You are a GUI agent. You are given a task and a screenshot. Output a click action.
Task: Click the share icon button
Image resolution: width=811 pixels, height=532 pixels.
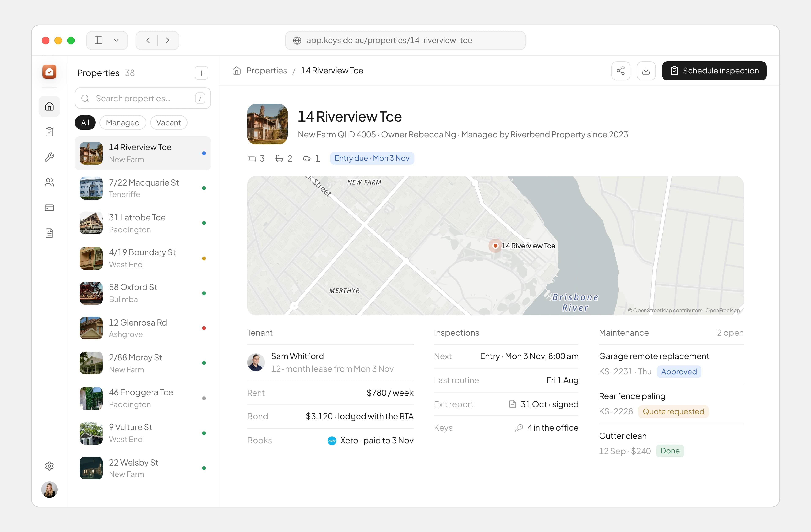tap(620, 71)
